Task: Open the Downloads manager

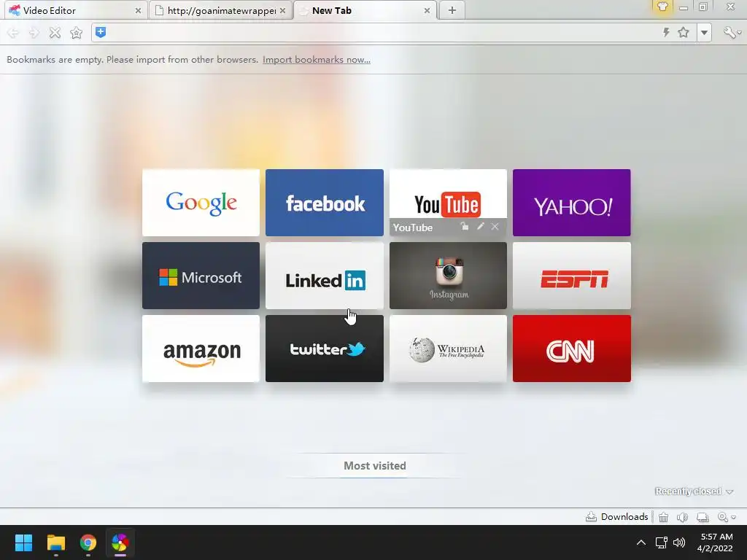Action: coord(616,517)
